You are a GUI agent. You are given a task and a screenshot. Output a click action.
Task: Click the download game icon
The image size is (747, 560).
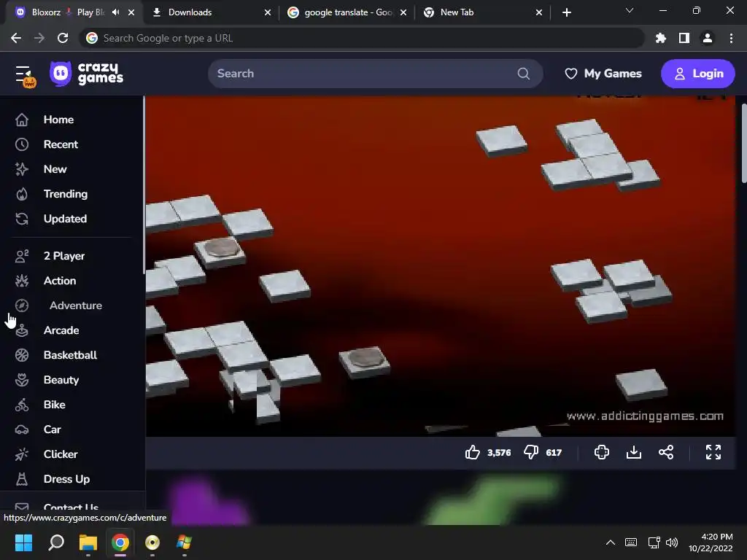[634, 452]
